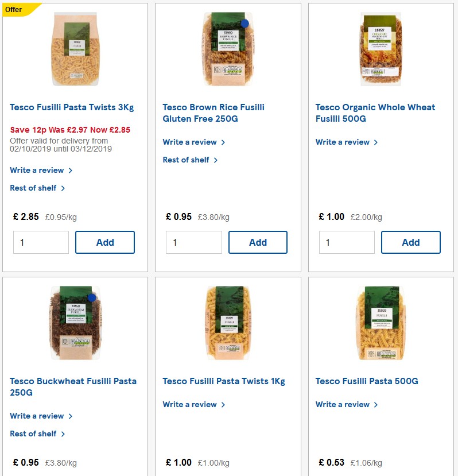Add Tesco Fusilli Pasta Twists 3Kg to basket
Image resolution: width=458 pixels, height=476 pixels.
point(105,242)
